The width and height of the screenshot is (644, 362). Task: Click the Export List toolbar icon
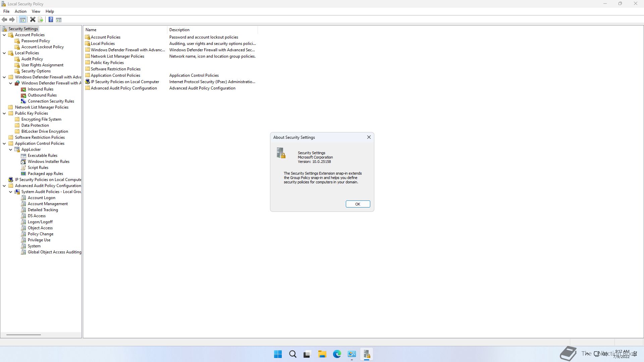click(41, 20)
